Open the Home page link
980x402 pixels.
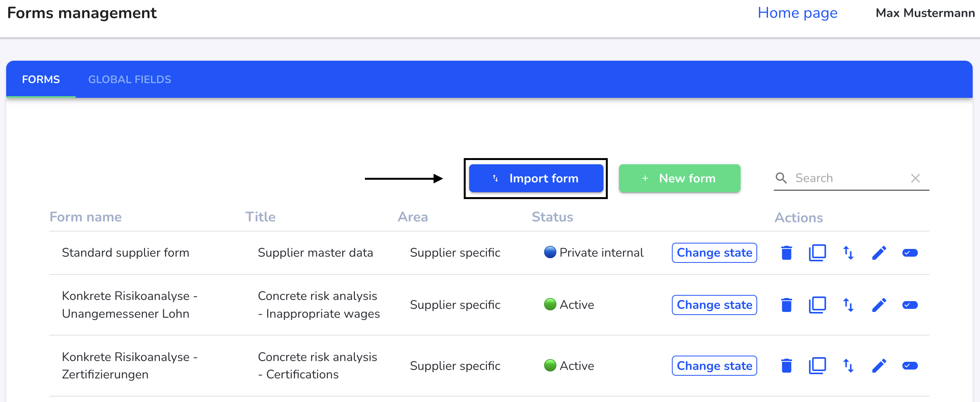(797, 13)
